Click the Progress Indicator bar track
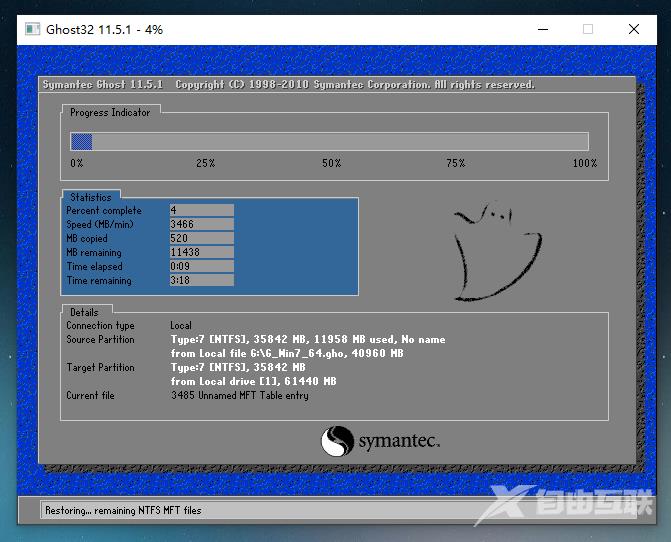The image size is (671, 542). pyautogui.click(x=330, y=142)
